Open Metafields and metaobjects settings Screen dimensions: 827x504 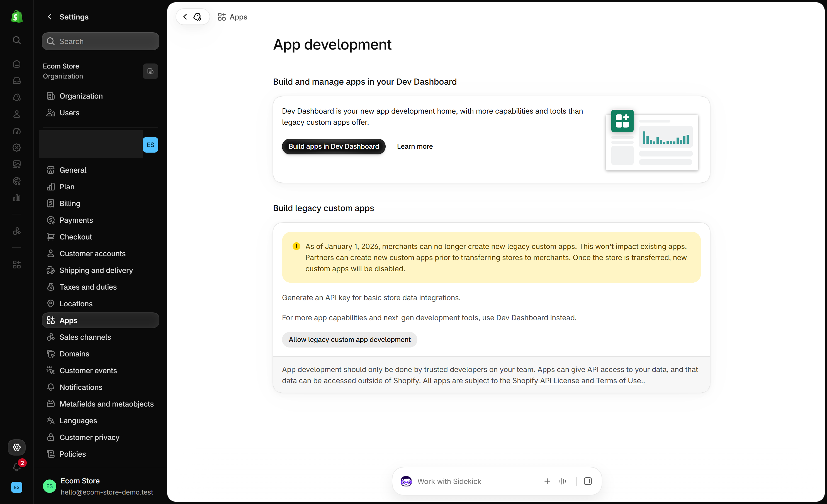click(x=100, y=404)
